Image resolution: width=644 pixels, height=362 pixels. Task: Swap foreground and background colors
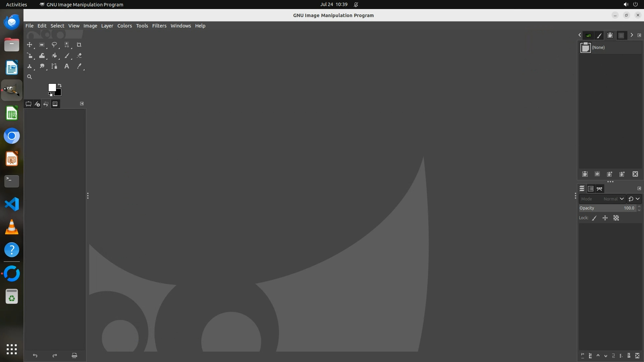click(x=60, y=85)
